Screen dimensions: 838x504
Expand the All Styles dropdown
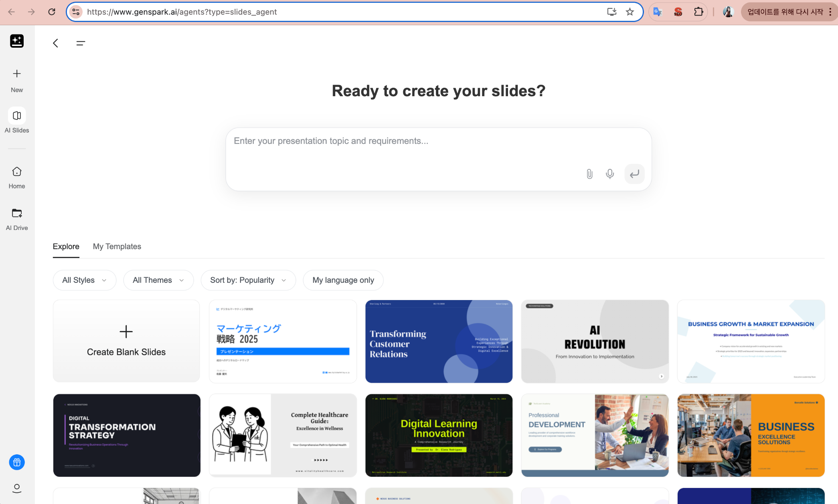84,280
